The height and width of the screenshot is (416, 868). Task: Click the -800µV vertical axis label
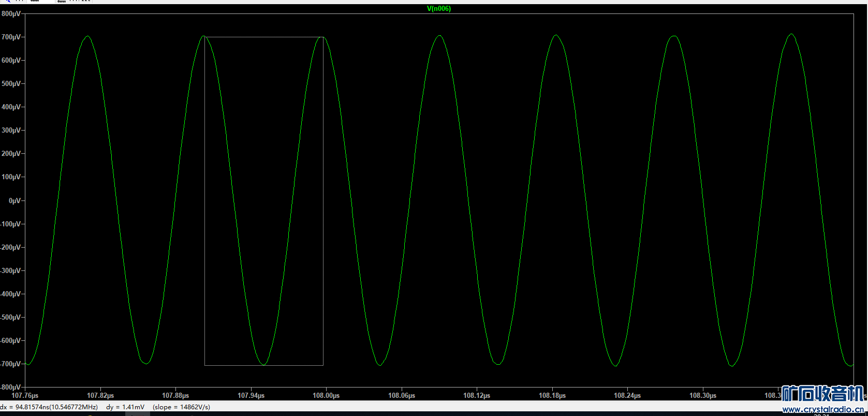pos(10,388)
